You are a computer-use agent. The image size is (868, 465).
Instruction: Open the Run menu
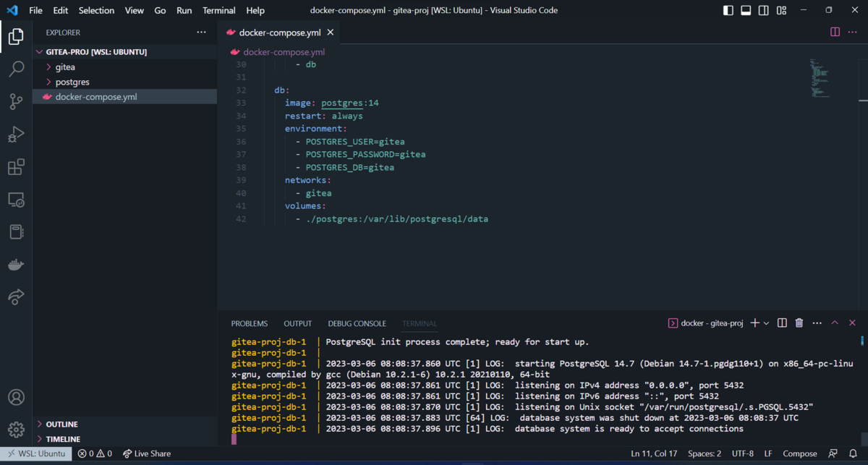click(184, 10)
